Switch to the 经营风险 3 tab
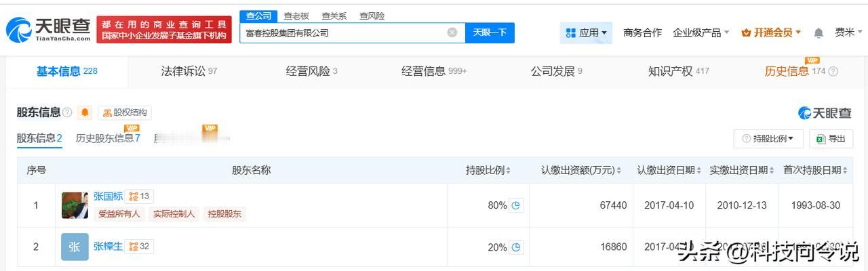 311,71
